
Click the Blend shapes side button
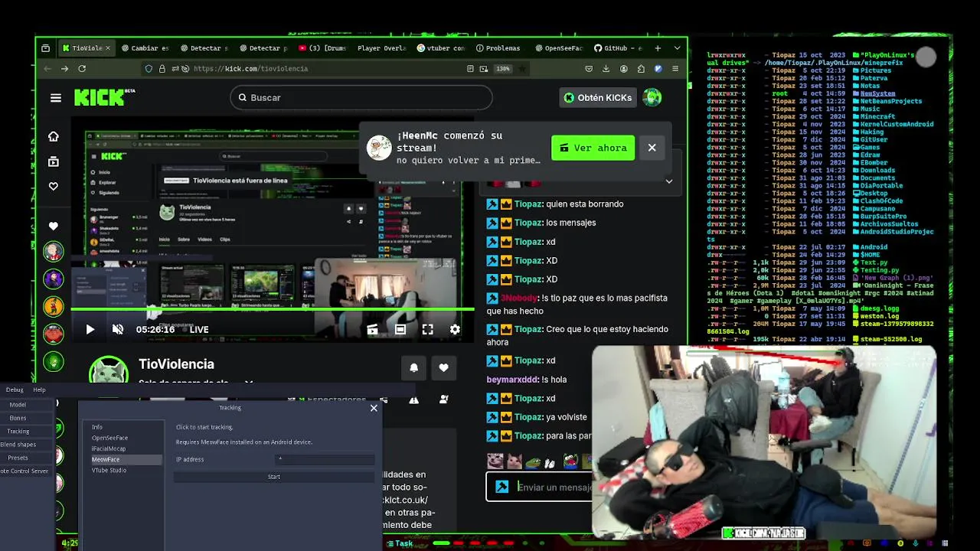point(18,445)
